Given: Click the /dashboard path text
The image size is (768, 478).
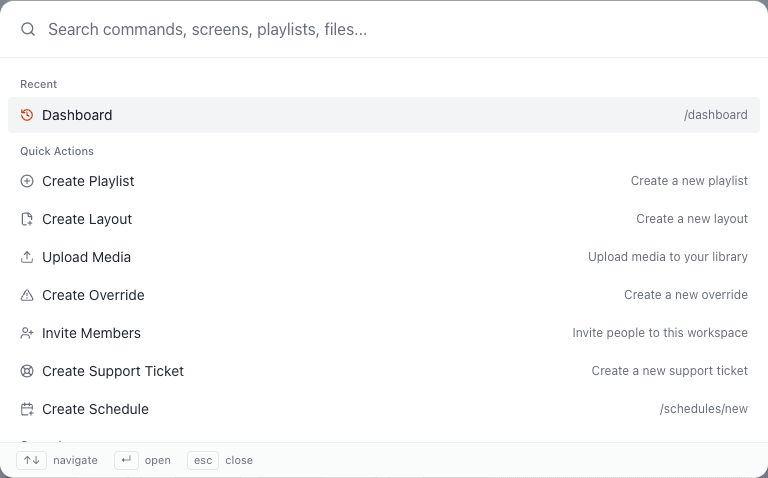Looking at the screenshot, I should [716, 115].
